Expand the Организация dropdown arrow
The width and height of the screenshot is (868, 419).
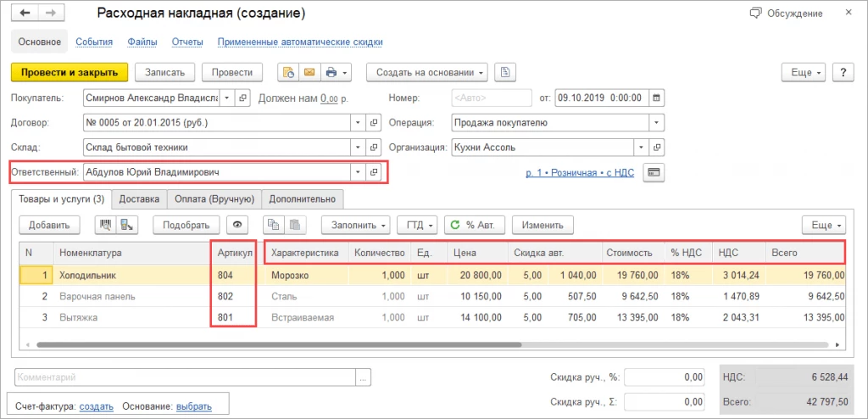[643, 148]
